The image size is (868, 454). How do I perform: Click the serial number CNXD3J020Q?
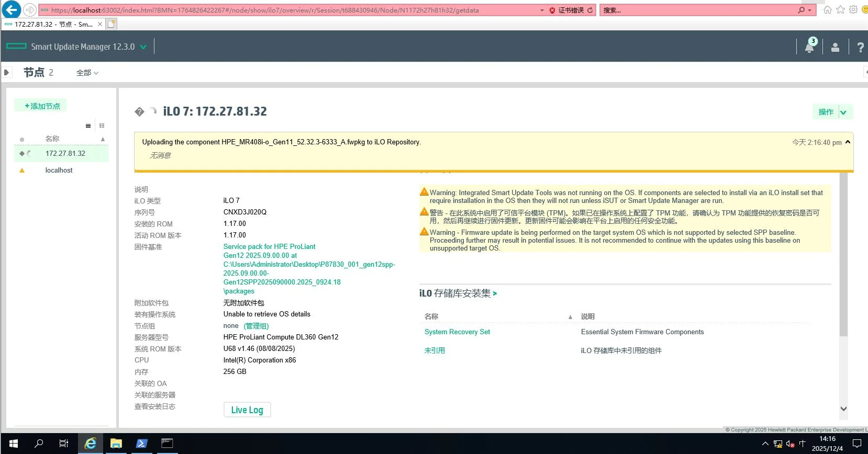coord(245,212)
